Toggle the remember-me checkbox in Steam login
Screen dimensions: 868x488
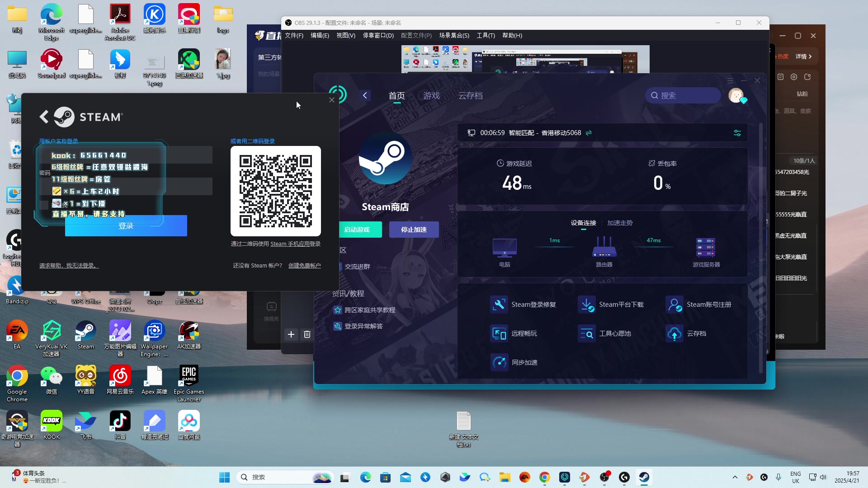click(x=44, y=205)
